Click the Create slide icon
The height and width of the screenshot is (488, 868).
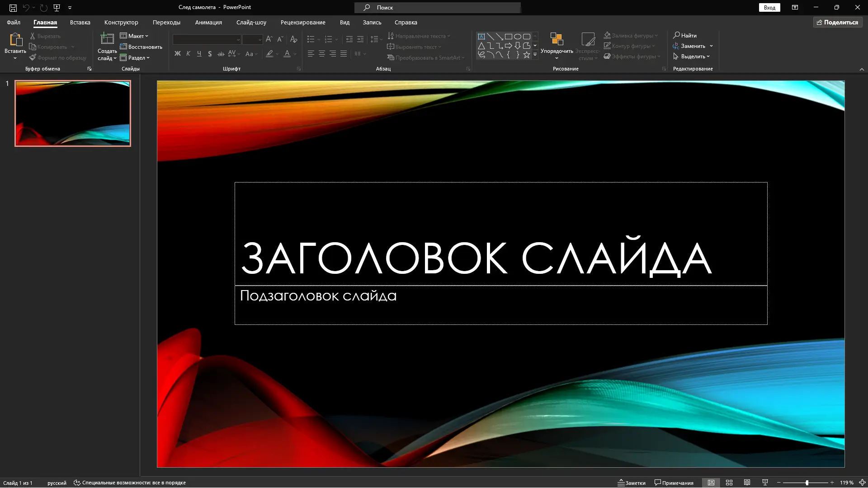tap(107, 39)
